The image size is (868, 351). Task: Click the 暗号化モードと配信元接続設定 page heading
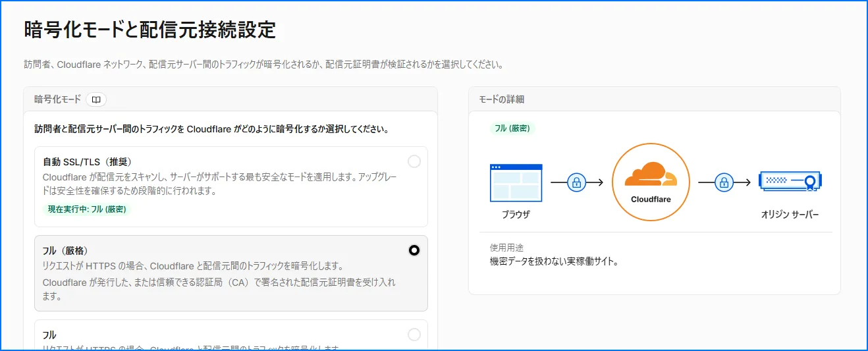149,30
